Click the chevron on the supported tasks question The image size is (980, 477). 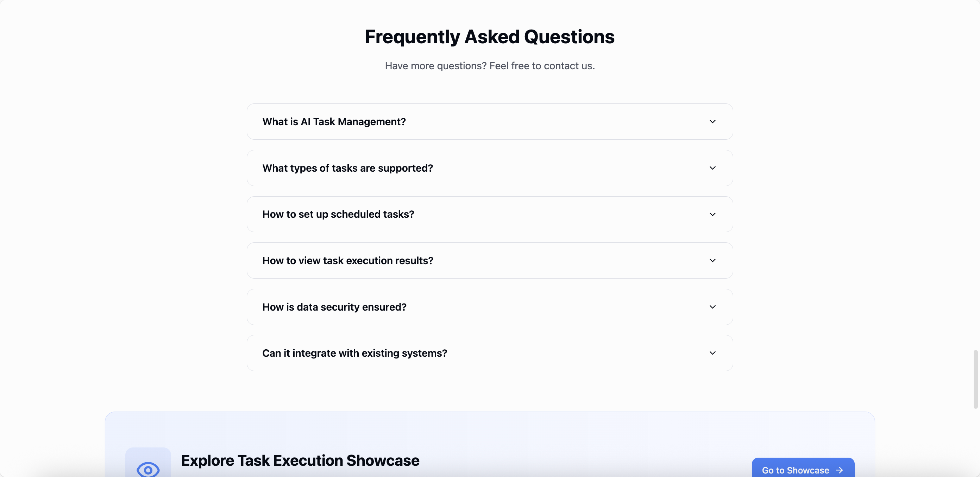coord(712,167)
